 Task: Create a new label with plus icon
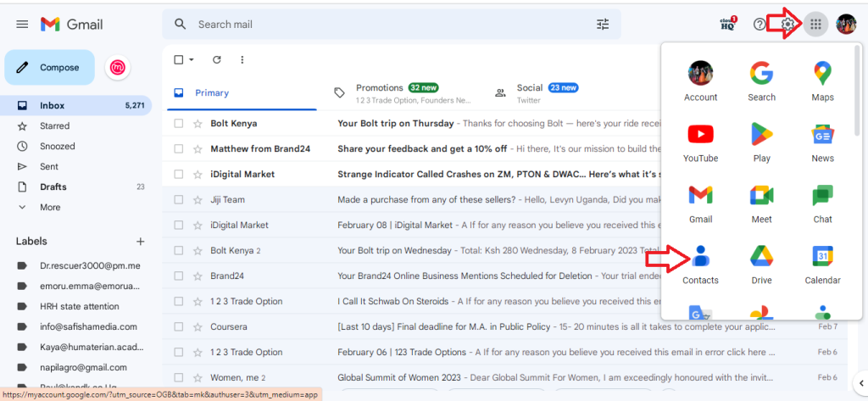(141, 242)
